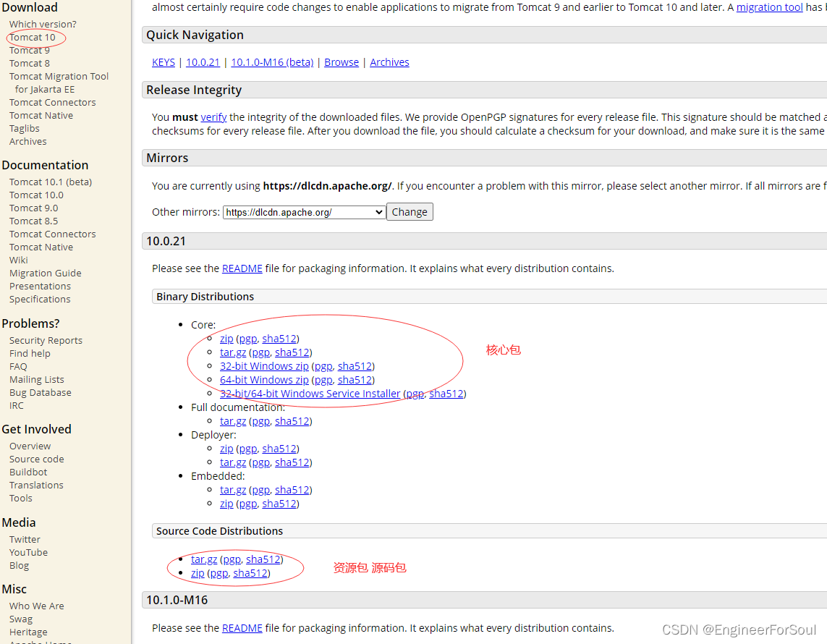Open the Browse link
The height and width of the screenshot is (644, 827).
pyautogui.click(x=342, y=62)
